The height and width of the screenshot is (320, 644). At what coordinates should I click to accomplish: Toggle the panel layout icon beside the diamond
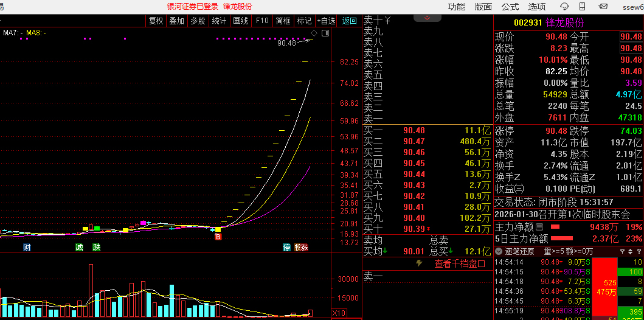325,33
